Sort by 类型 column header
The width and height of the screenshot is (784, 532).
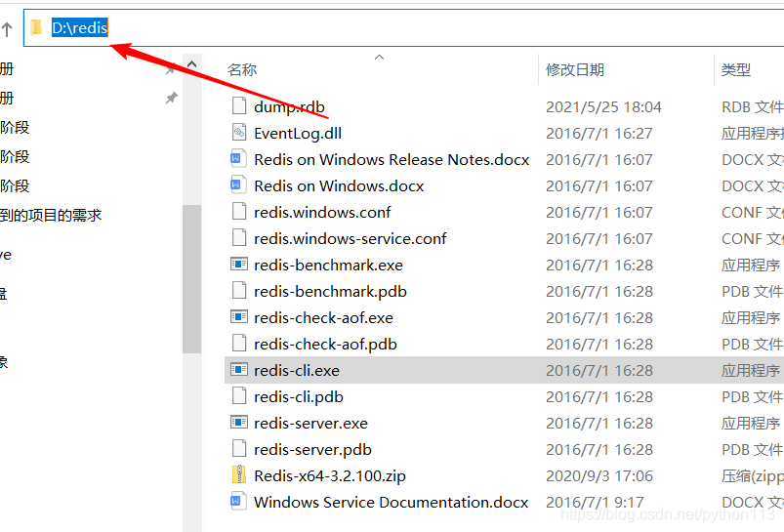coord(736,69)
